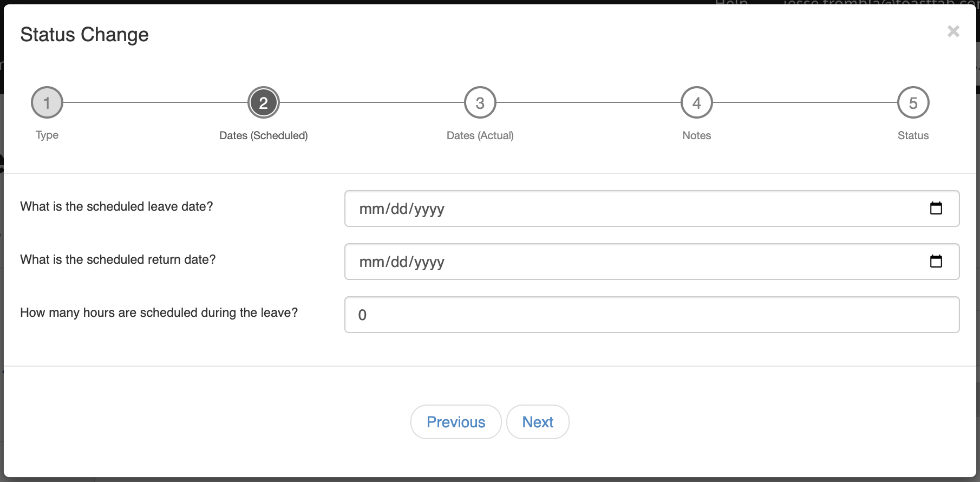Select the Status step label
The height and width of the screenshot is (482, 980).
[x=913, y=135]
